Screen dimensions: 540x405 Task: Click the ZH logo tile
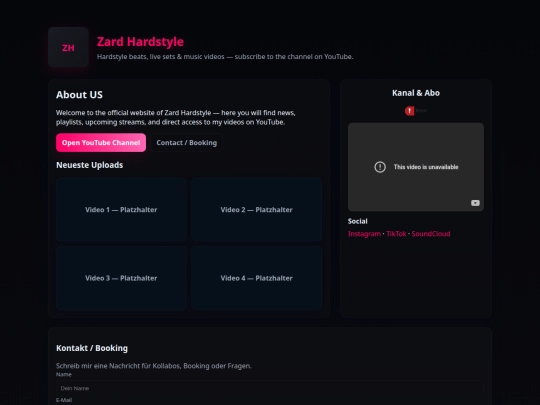pos(68,47)
